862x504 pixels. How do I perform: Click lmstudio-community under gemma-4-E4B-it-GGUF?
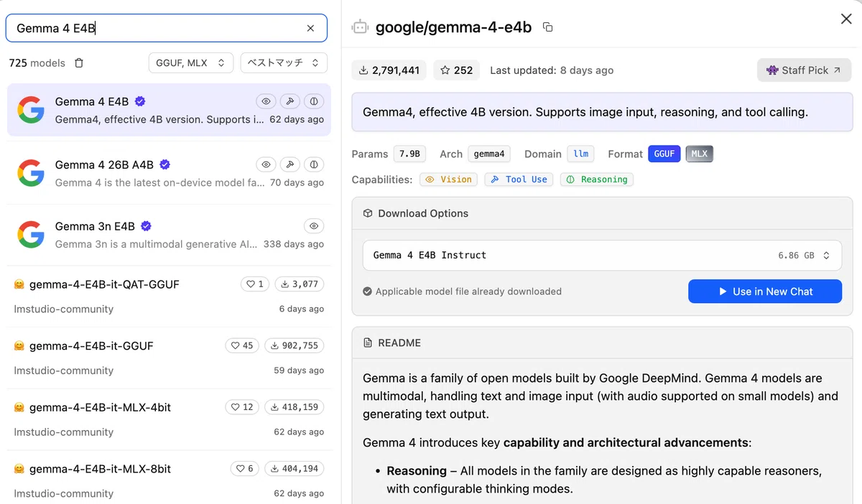[x=64, y=370]
